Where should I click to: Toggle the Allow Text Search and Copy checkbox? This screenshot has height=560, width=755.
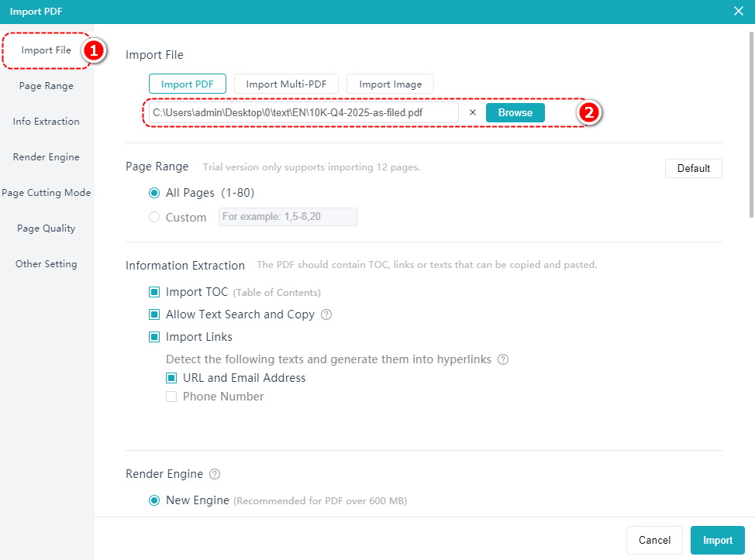coord(154,314)
